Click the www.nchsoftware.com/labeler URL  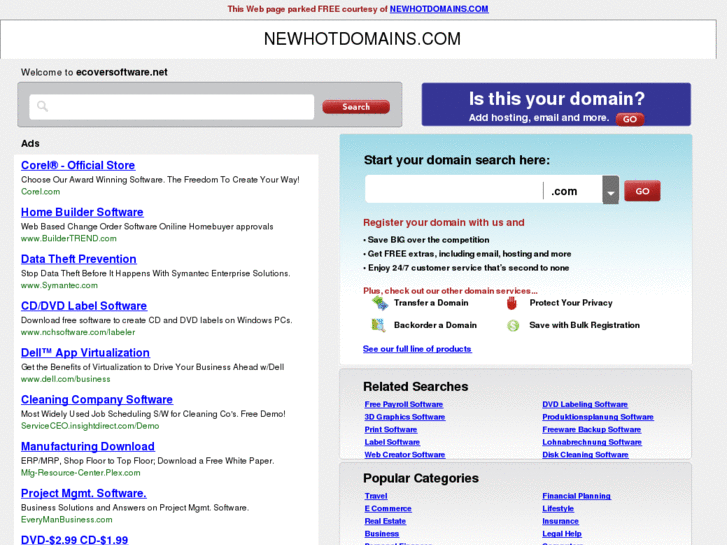[78, 332]
